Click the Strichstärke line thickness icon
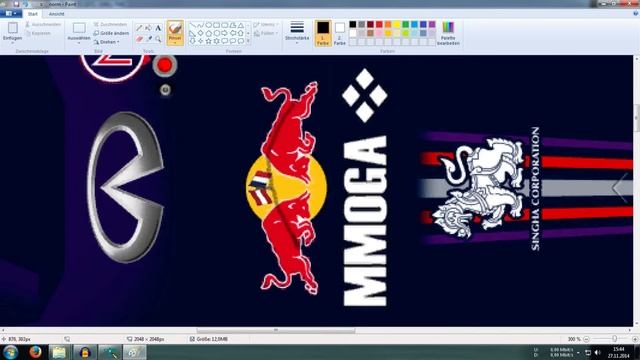This screenshot has height=360, width=640. click(x=297, y=28)
